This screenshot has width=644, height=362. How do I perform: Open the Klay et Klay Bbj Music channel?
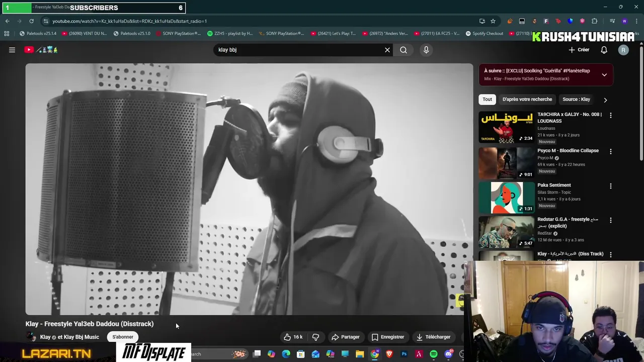[x=69, y=337]
